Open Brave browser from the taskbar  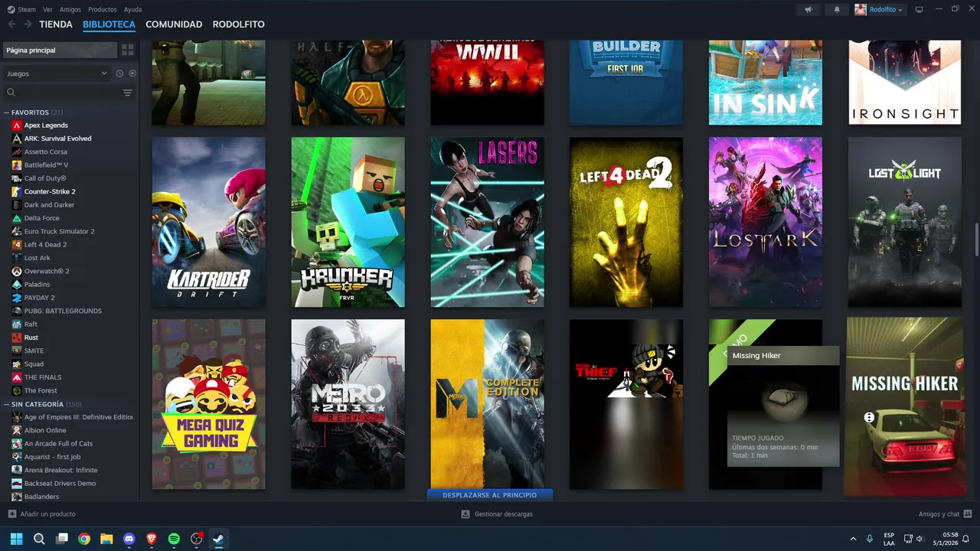tap(151, 539)
